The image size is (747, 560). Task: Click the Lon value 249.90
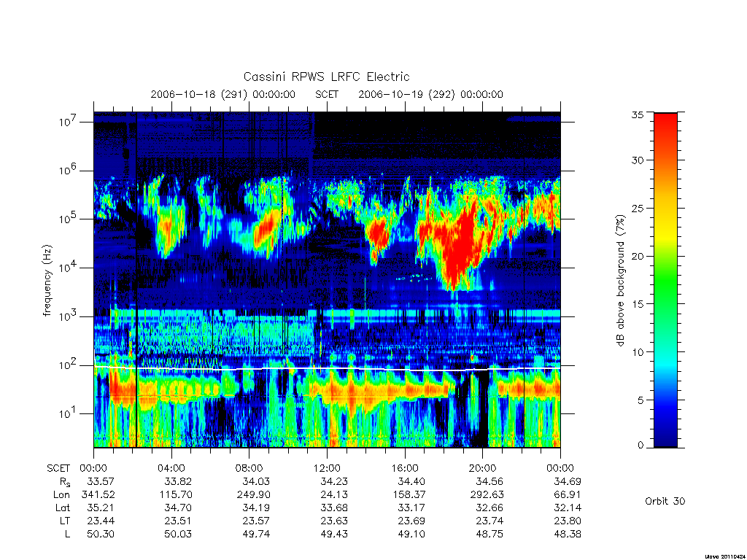coord(253,495)
